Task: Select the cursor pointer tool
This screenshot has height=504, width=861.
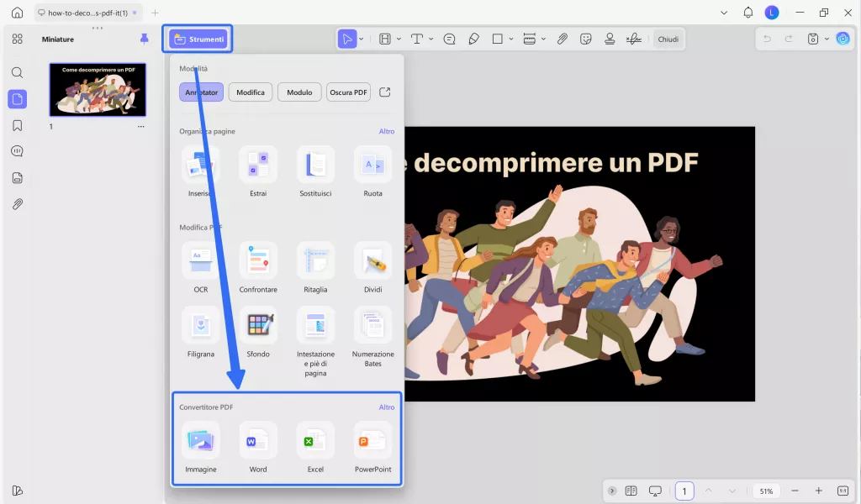Action: pyautogui.click(x=347, y=39)
